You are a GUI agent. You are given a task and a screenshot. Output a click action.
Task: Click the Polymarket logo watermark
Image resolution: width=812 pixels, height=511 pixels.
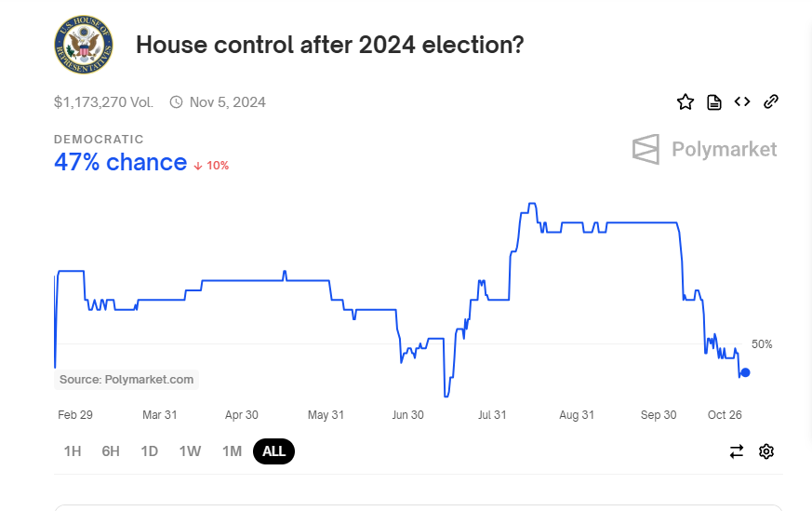pos(704,149)
